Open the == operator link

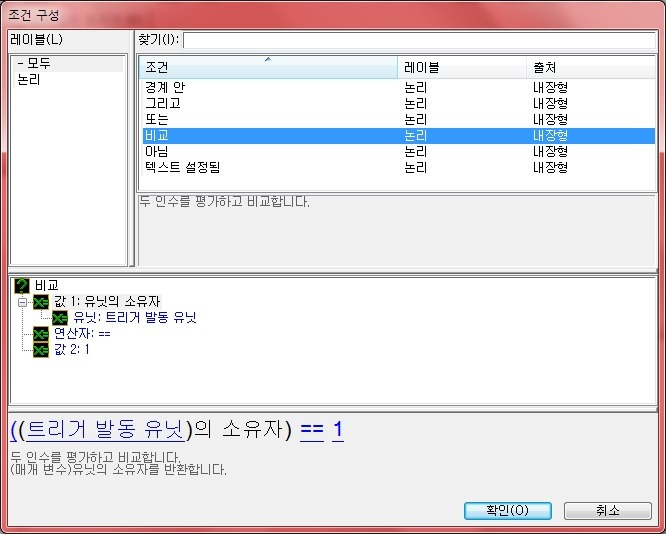pyautogui.click(x=312, y=429)
